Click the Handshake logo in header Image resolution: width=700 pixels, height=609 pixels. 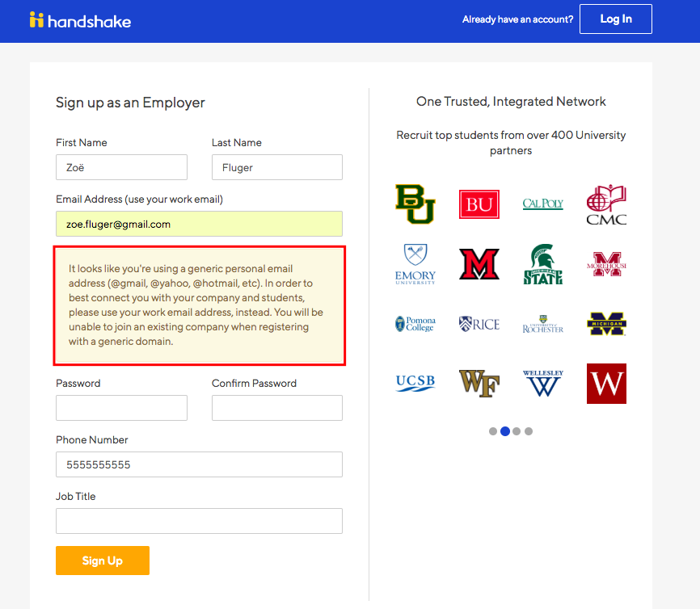point(80,20)
